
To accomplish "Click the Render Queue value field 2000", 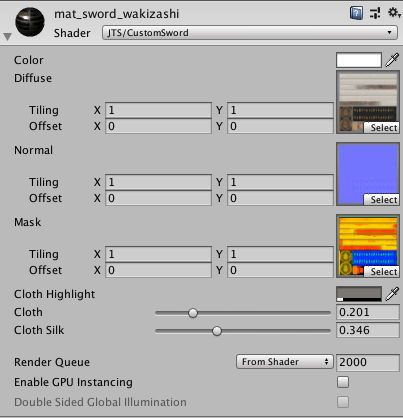I will [368, 362].
